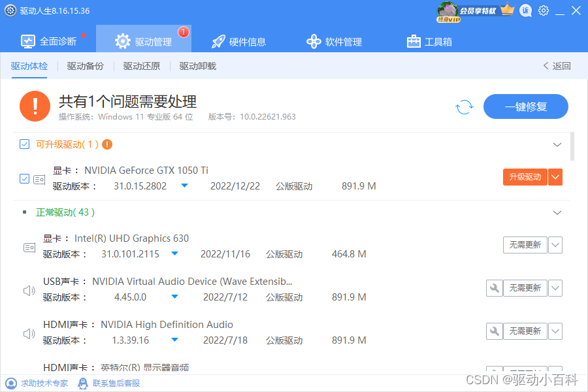Open dropdown arrow beside NVIDIA High Definition Audio 无需更新
Screen dimensions: 588x392
[555, 331]
